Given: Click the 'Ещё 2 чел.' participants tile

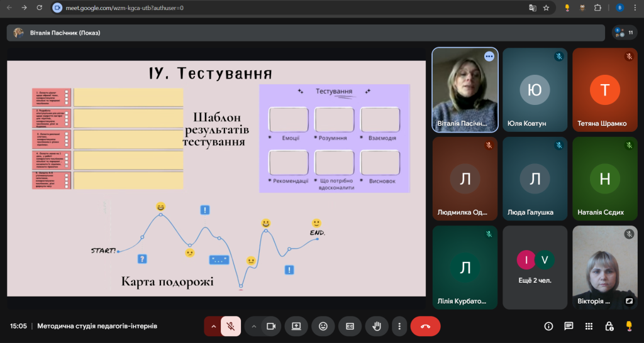Looking at the screenshot, I should [535, 267].
